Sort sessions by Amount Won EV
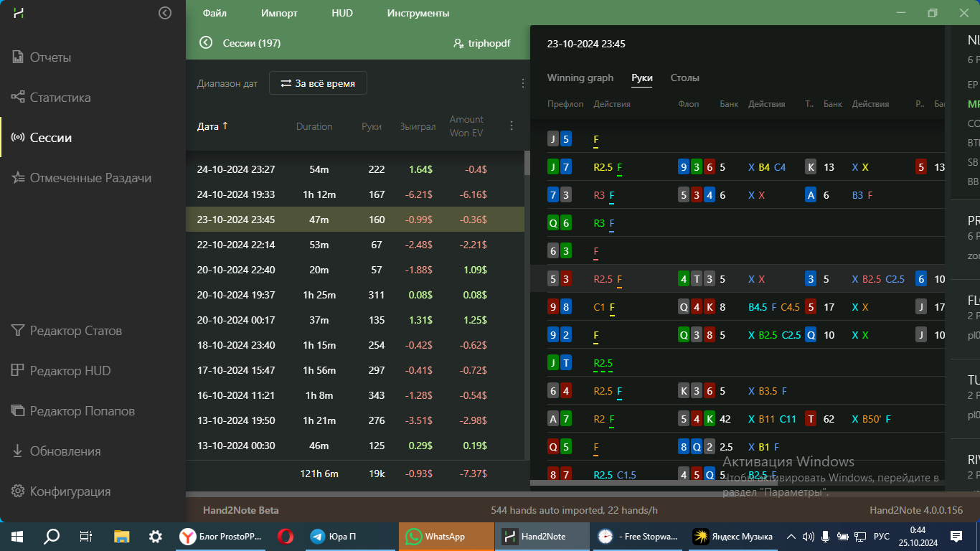 [467, 126]
